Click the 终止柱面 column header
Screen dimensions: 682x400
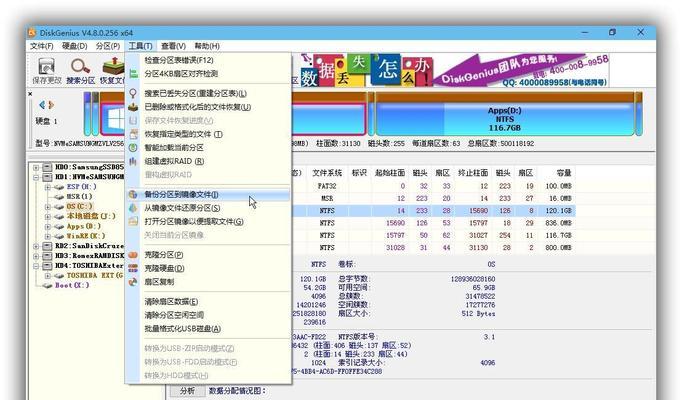coord(473,173)
